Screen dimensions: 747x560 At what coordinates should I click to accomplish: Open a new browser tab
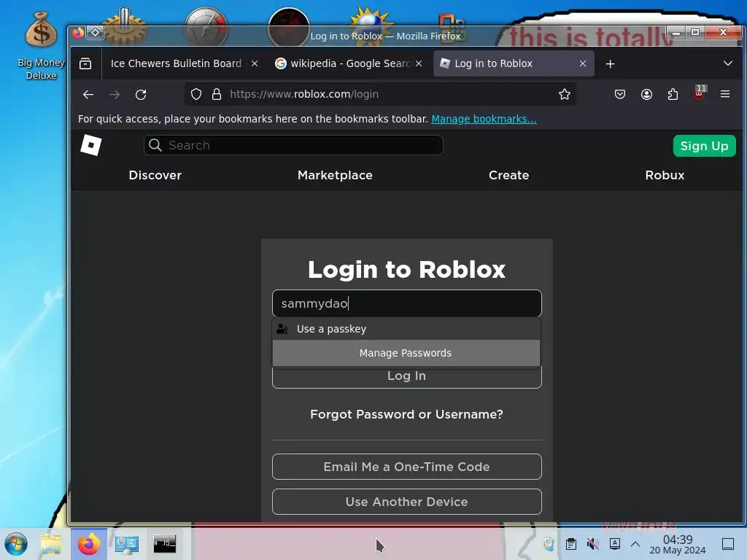611,64
